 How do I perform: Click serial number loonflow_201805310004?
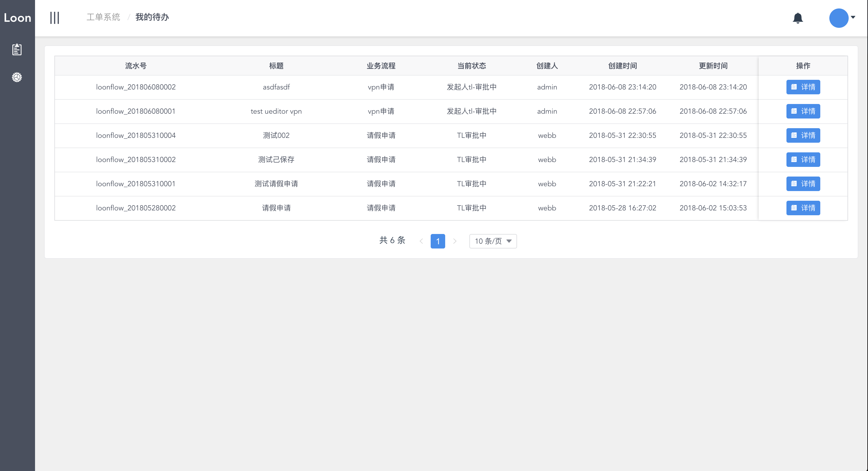click(x=136, y=136)
